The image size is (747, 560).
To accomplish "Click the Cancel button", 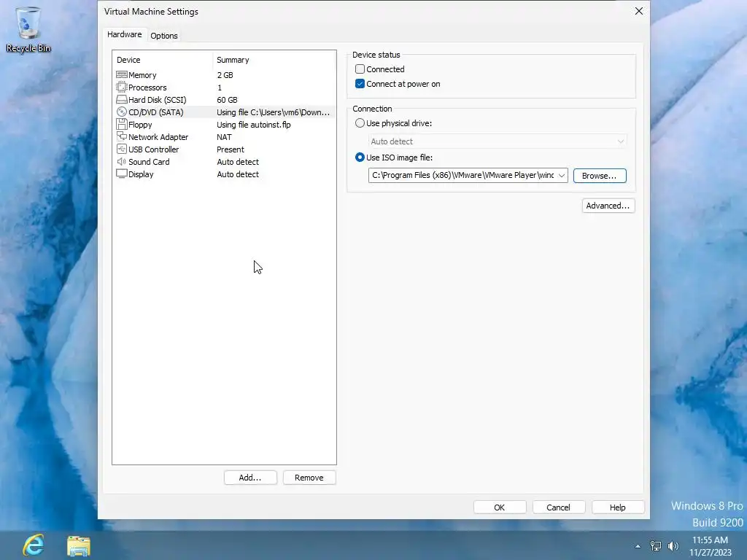I will tap(558, 507).
